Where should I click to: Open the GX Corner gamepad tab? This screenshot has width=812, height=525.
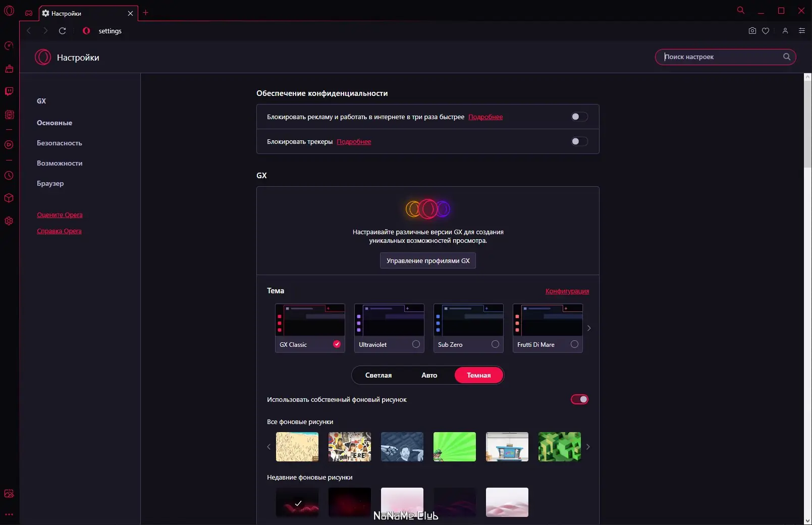(x=29, y=13)
